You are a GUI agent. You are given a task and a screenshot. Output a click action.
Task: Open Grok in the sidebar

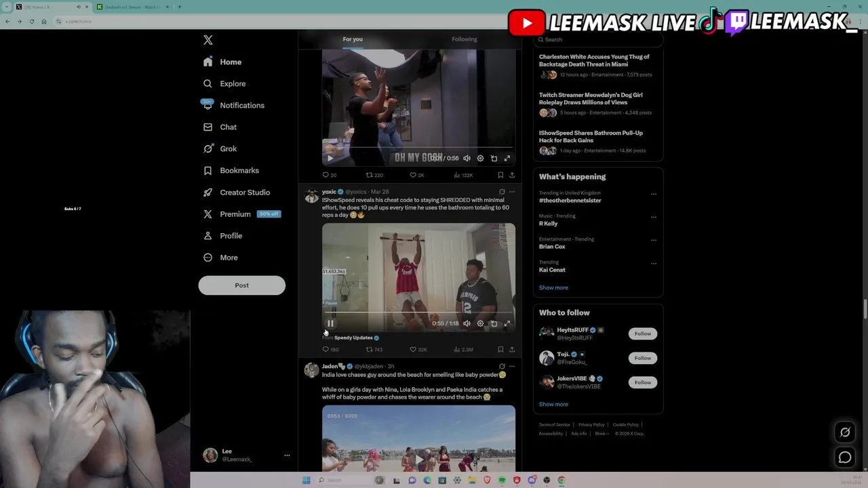click(x=220, y=148)
